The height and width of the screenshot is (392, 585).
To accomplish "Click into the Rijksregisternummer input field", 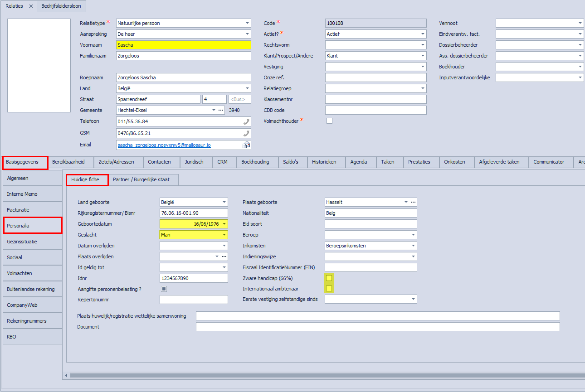I will pyautogui.click(x=194, y=213).
